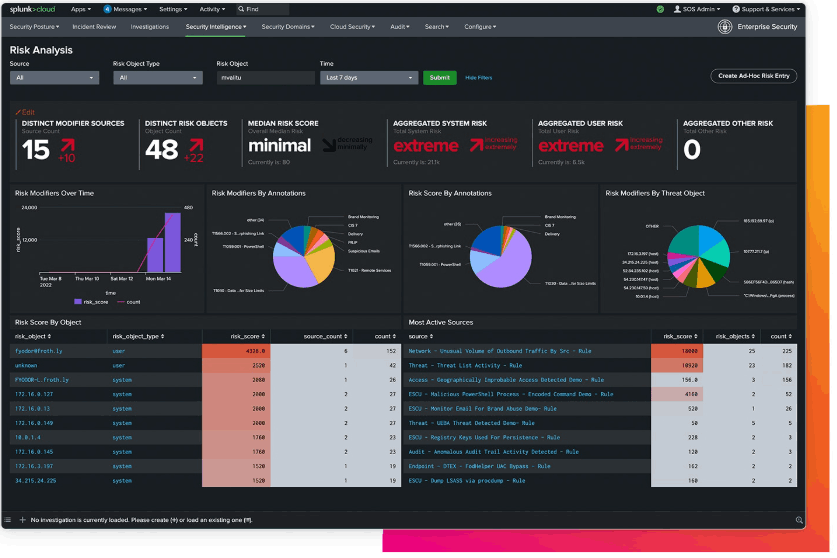Click the splunk>cloud logo
This screenshot has width=837, height=558.
tap(32, 9)
